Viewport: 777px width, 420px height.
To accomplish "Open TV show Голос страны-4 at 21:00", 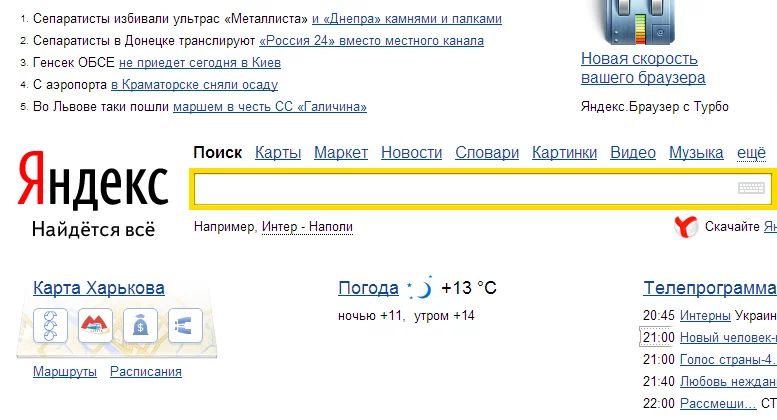I will tap(728, 360).
